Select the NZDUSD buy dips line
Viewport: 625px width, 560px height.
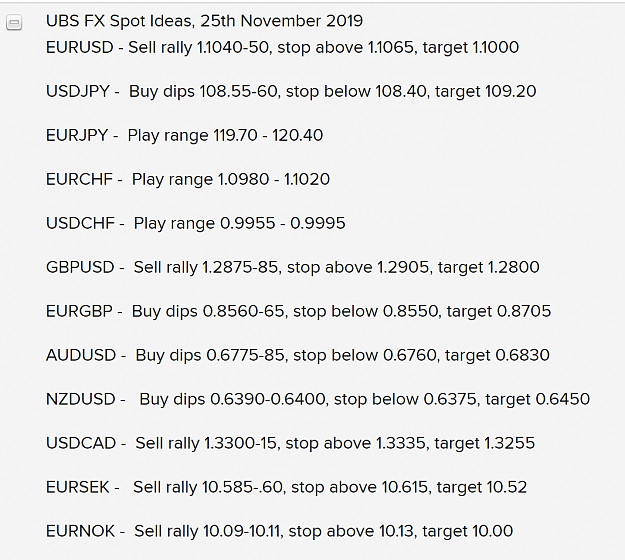pos(318,399)
